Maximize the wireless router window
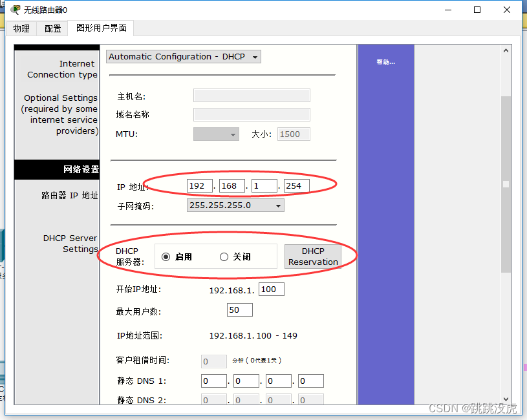 click(x=477, y=10)
